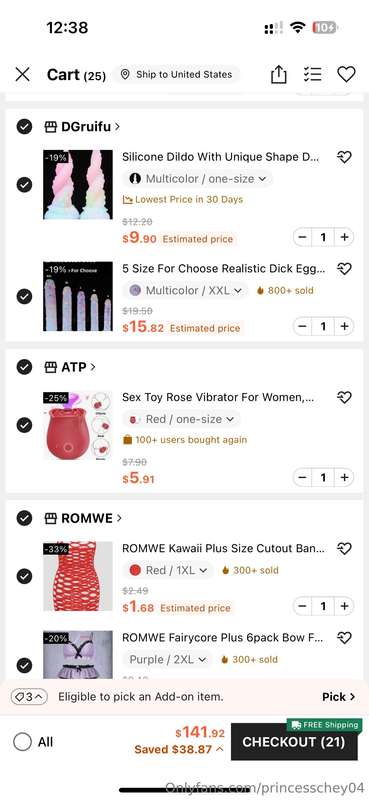Viewport: 369px width, 800px height.
Task: Uncheck the Rose Vibrator item checkbox
Action: [24, 424]
